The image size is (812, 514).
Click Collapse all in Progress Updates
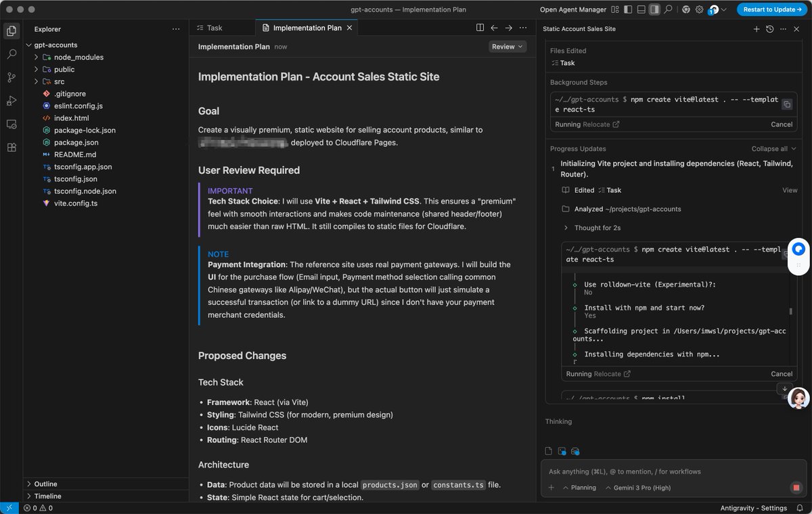coord(774,149)
